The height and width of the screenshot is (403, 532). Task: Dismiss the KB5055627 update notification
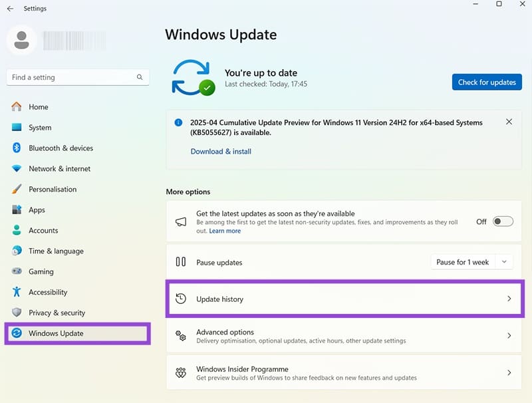point(509,122)
